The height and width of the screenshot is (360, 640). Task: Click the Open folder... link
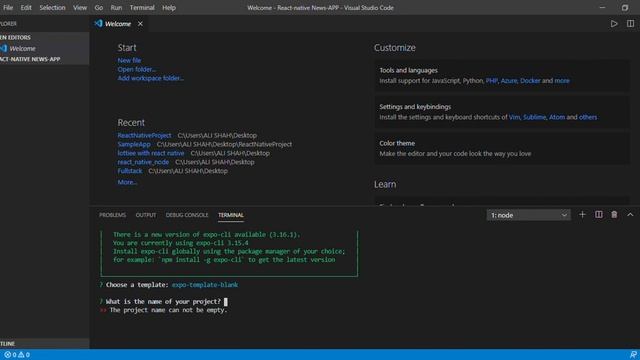(136, 69)
